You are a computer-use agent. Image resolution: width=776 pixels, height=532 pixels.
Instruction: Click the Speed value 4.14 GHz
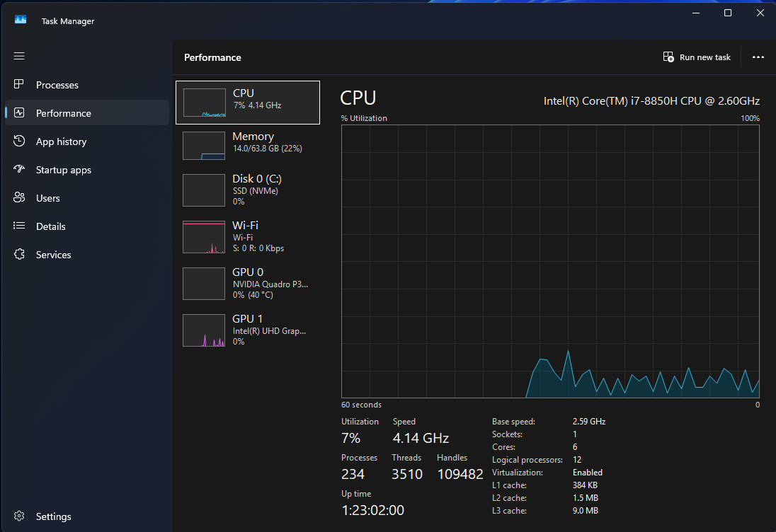coord(421,438)
